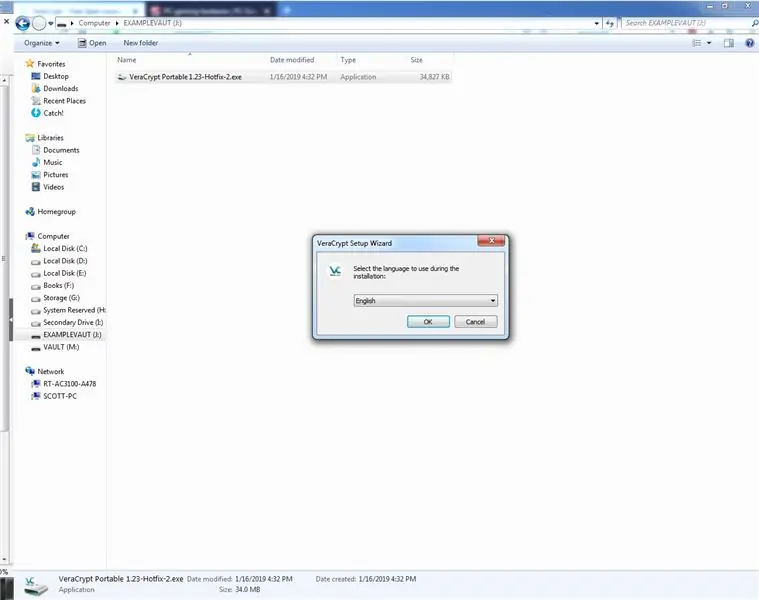Toggle the preview pane icon
This screenshot has height=600, width=759.
tap(728, 43)
